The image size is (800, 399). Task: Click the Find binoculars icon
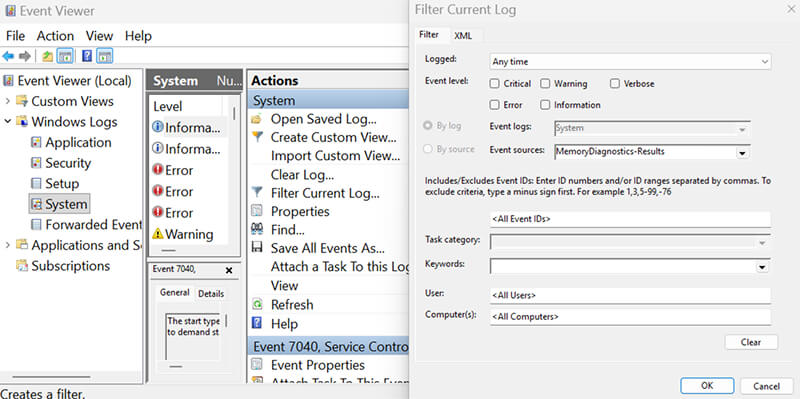point(257,230)
